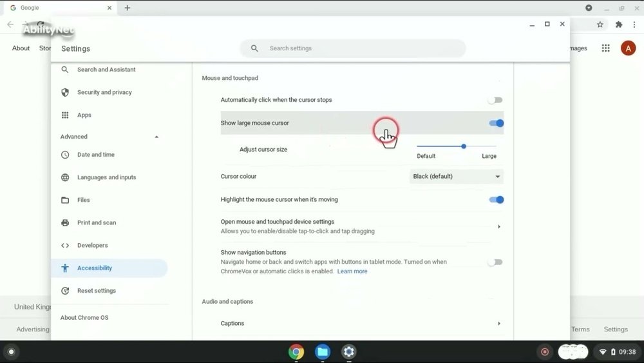
Task: Select Reset settings in sidebar
Action: click(97, 291)
